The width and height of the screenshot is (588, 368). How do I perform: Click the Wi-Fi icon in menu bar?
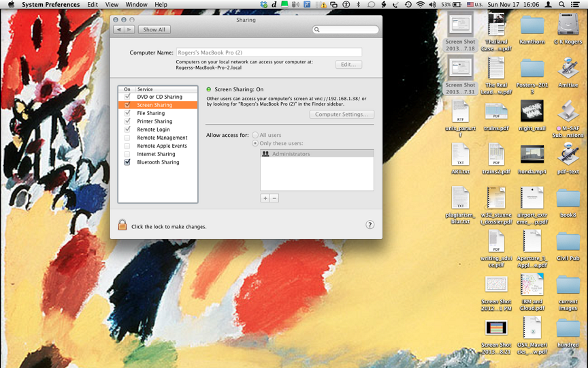pyautogui.click(x=421, y=5)
